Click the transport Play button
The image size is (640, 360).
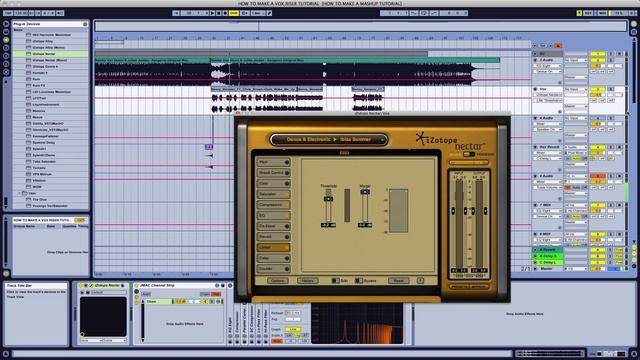(x=212, y=13)
